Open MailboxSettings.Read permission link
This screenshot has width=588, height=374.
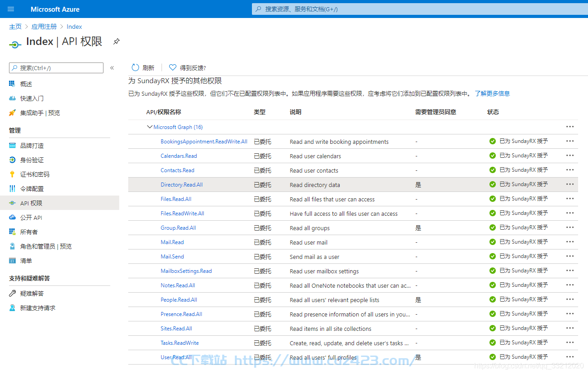(186, 271)
